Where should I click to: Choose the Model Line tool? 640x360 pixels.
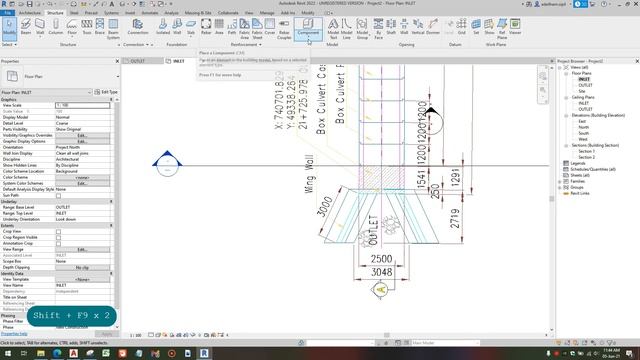[x=347, y=29]
